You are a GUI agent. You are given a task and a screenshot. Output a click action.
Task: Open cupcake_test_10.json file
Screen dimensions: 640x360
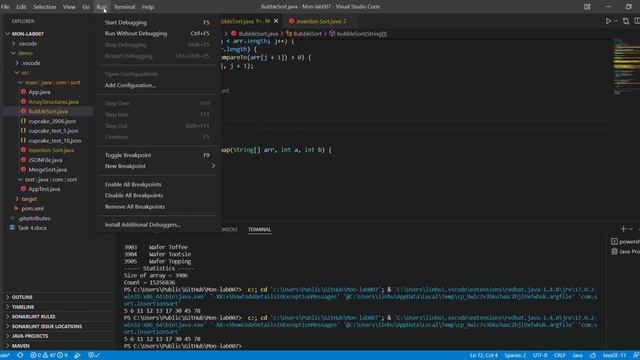tap(55, 141)
